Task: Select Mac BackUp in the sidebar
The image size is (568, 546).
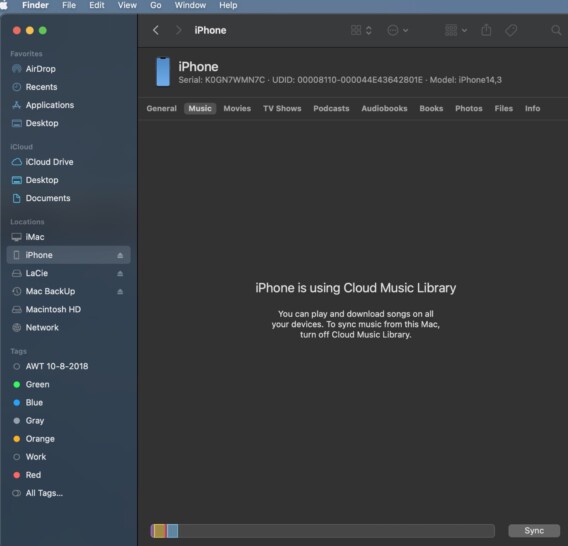Action: click(x=68, y=291)
